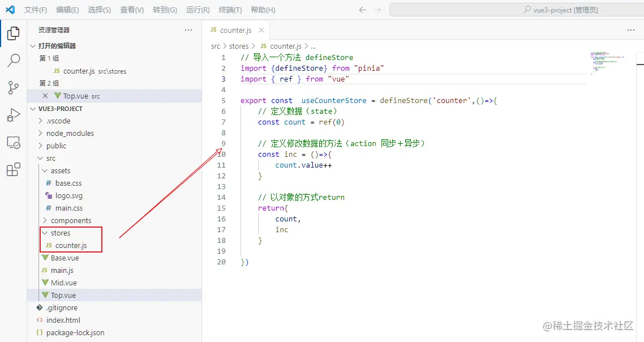The width and height of the screenshot is (644, 342).
Task: Open the 选择(S) menu
Action: pyautogui.click(x=100, y=10)
